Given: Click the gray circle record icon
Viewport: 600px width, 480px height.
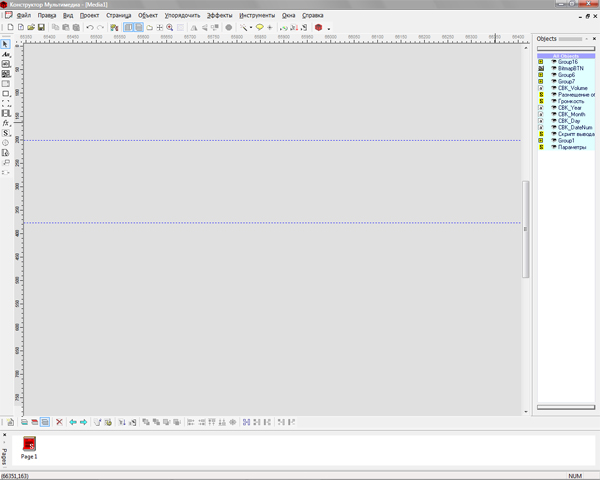Looking at the screenshot, I should coord(229,27).
